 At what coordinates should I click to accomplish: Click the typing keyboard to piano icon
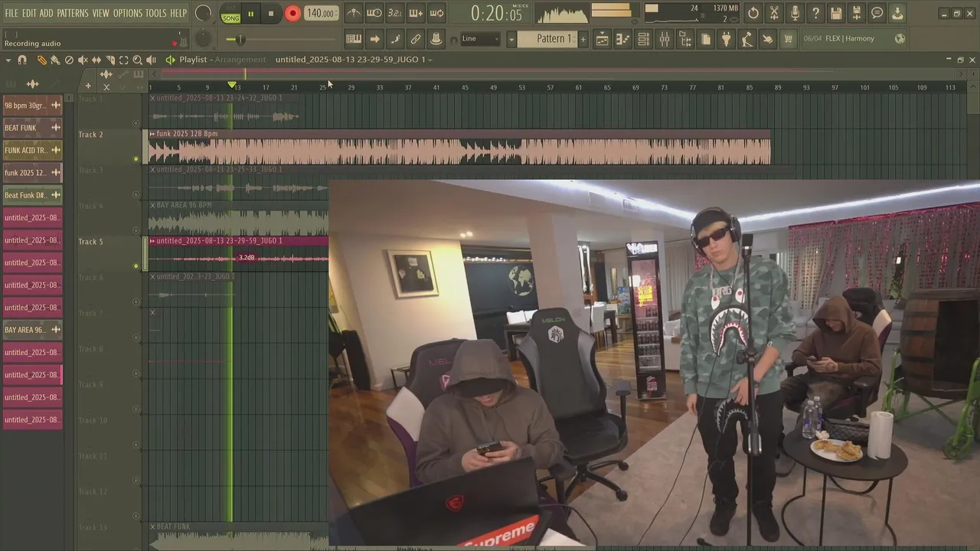354,39
